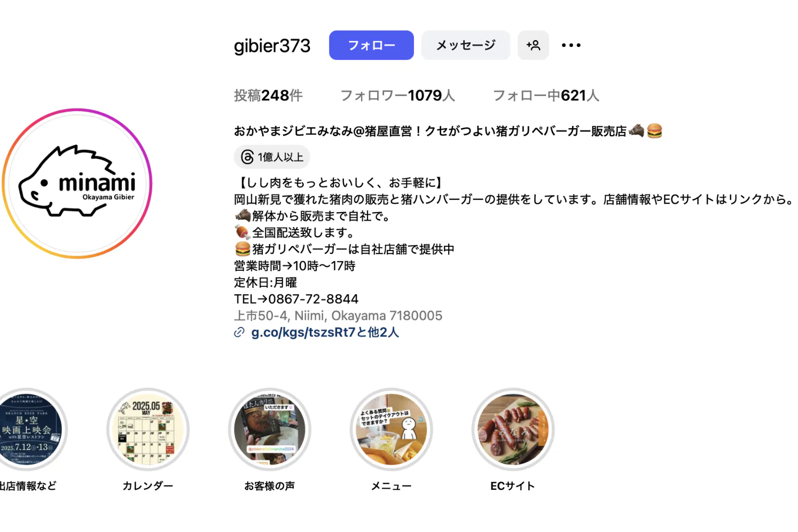Click the blue フォロー follow button
Image resolution: width=798 pixels, height=532 pixels.
[371, 45]
